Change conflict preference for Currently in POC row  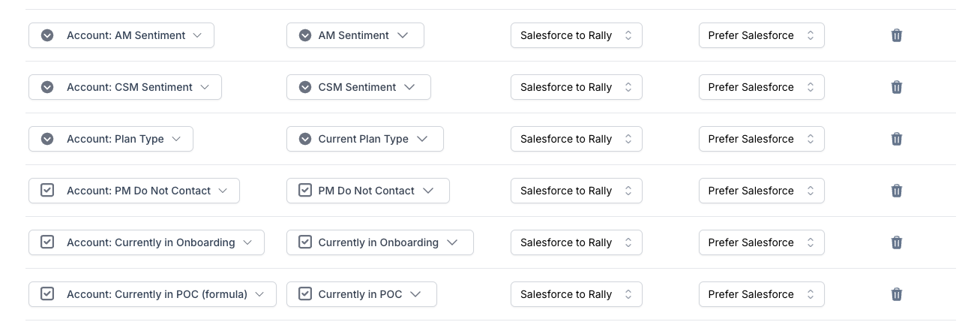[x=761, y=294]
